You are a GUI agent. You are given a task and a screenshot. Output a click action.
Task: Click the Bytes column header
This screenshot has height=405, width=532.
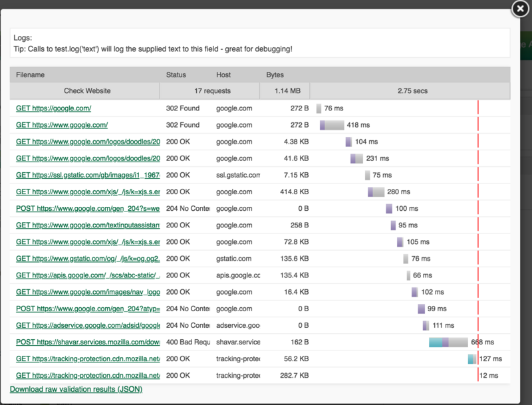[x=275, y=75]
